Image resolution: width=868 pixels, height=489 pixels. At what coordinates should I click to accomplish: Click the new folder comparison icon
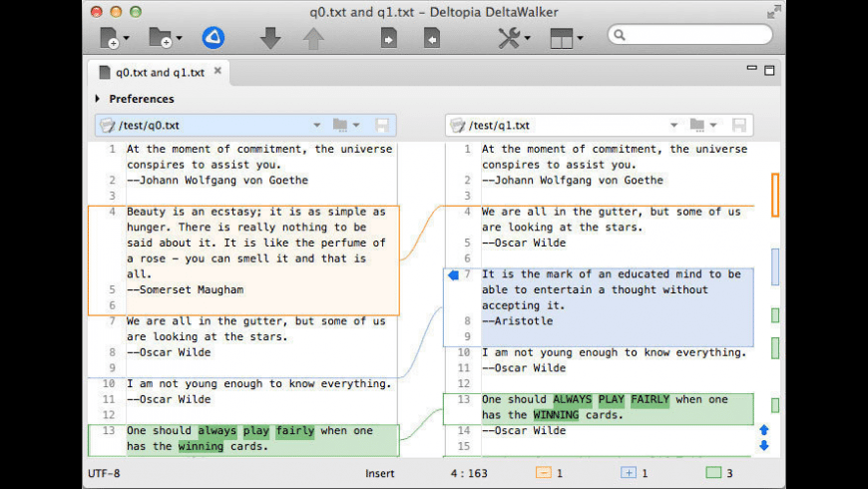click(163, 38)
